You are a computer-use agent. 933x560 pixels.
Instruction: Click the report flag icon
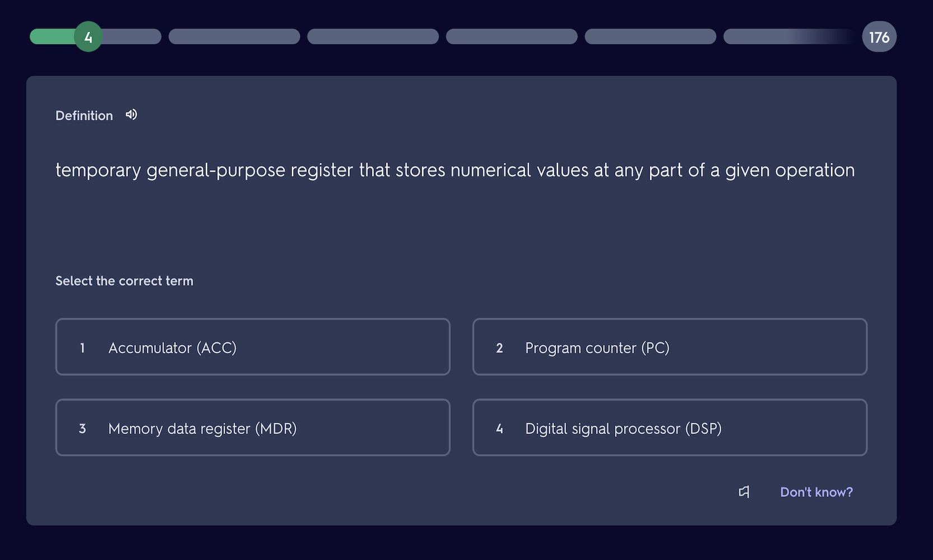pos(744,492)
